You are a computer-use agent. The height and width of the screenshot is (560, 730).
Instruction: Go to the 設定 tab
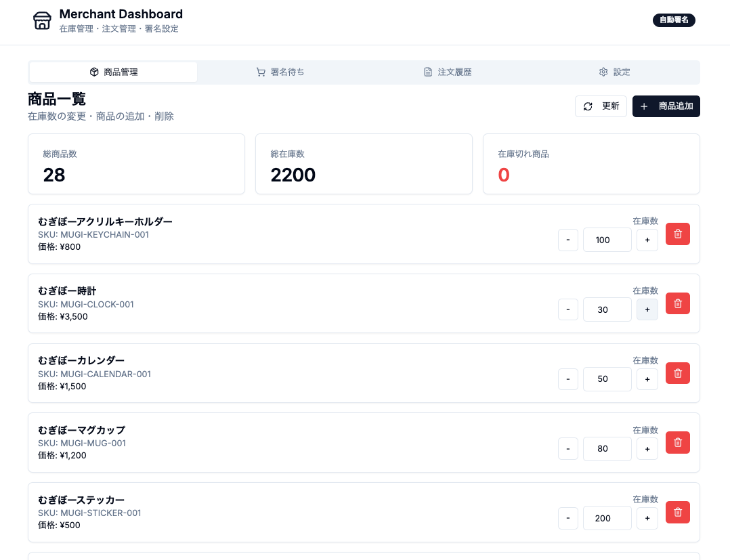(615, 72)
